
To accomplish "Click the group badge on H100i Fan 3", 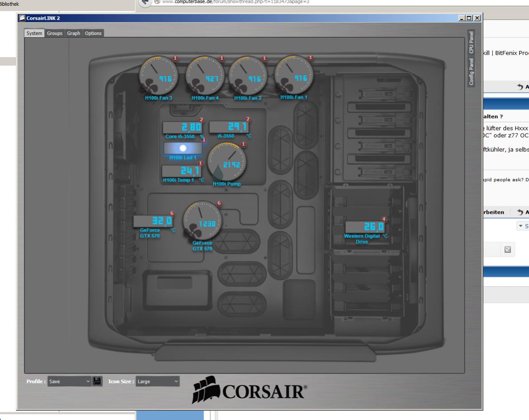I will click(x=175, y=59).
